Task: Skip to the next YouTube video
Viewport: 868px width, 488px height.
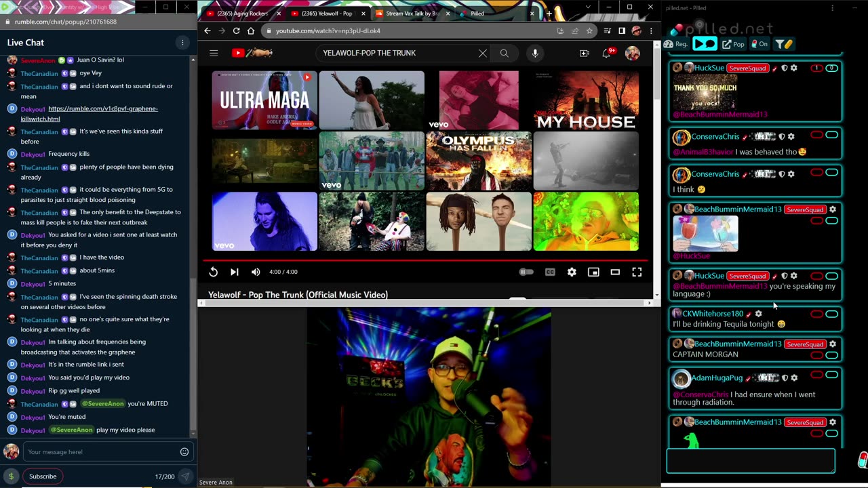Action: [x=235, y=272]
